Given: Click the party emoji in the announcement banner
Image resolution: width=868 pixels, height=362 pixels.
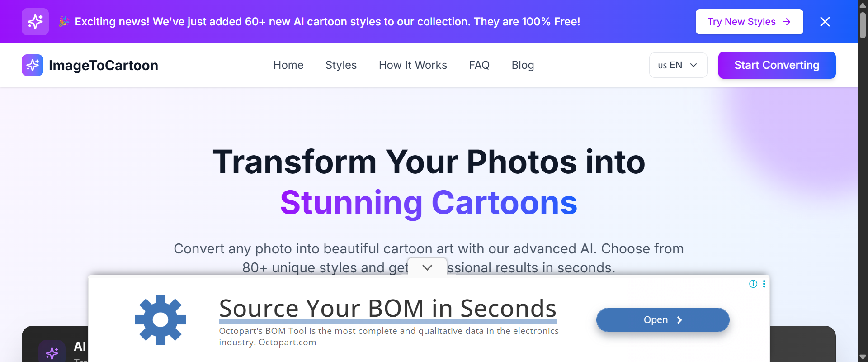Looking at the screenshot, I should click(x=64, y=21).
